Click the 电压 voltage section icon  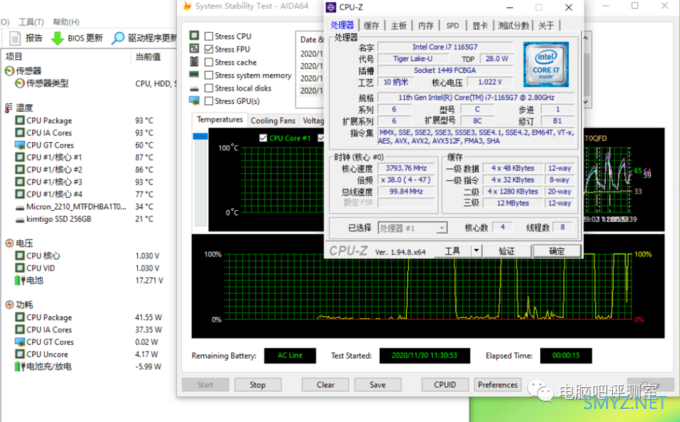coord(9,243)
